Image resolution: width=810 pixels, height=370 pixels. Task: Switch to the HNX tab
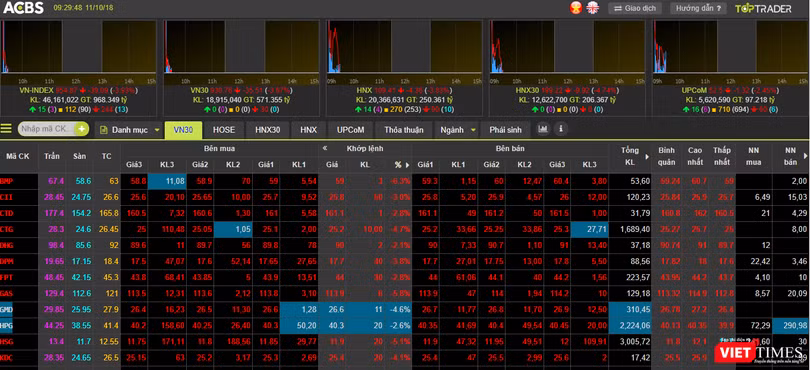pyautogui.click(x=308, y=130)
